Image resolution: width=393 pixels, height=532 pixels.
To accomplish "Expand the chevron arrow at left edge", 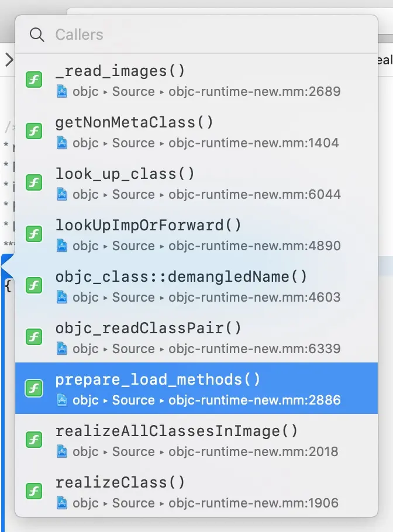I will coord(9,60).
